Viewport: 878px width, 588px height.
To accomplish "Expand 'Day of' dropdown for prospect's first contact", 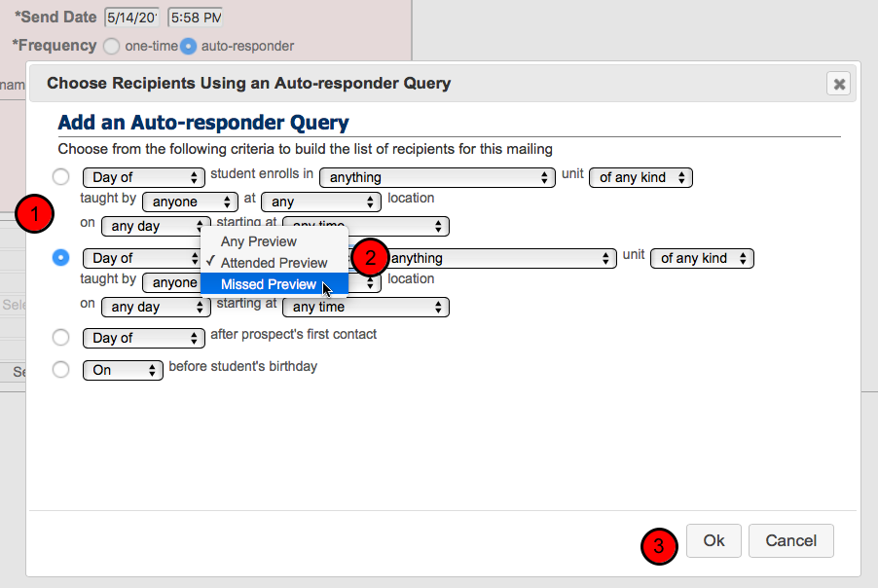I will point(142,338).
